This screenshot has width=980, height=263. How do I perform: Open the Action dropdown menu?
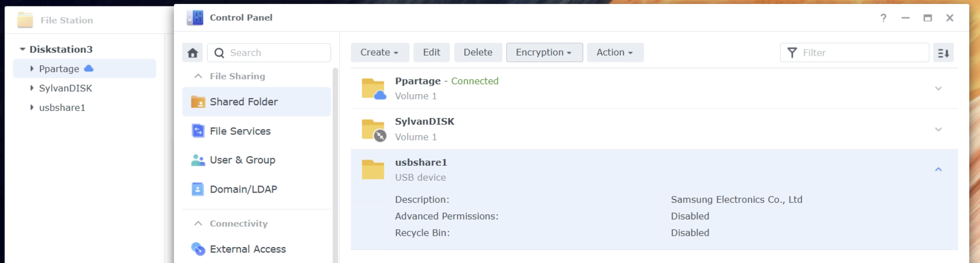tap(615, 53)
